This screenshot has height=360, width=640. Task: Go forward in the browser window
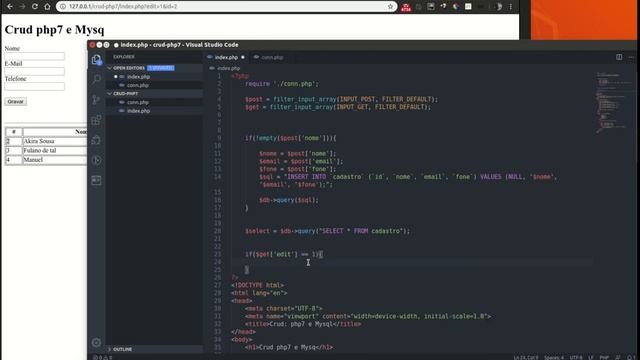click(x=22, y=7)
